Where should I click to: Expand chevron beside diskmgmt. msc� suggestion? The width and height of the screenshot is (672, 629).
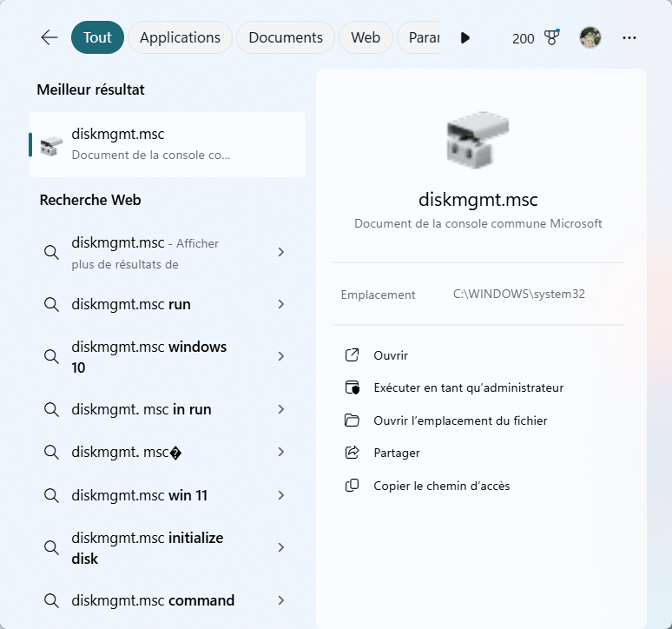[x=281, y=452]
